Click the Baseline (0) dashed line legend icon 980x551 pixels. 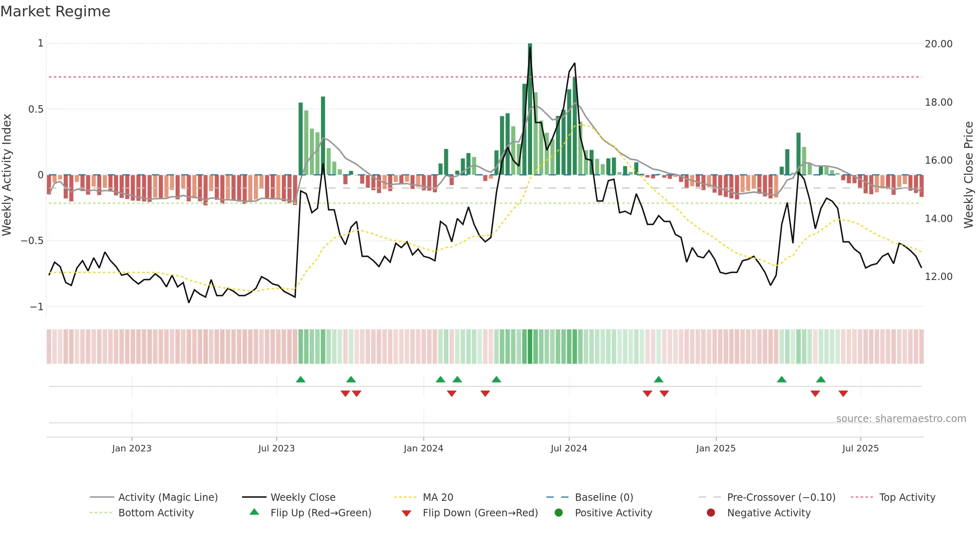pyautogui.click(x=557, y=497)
